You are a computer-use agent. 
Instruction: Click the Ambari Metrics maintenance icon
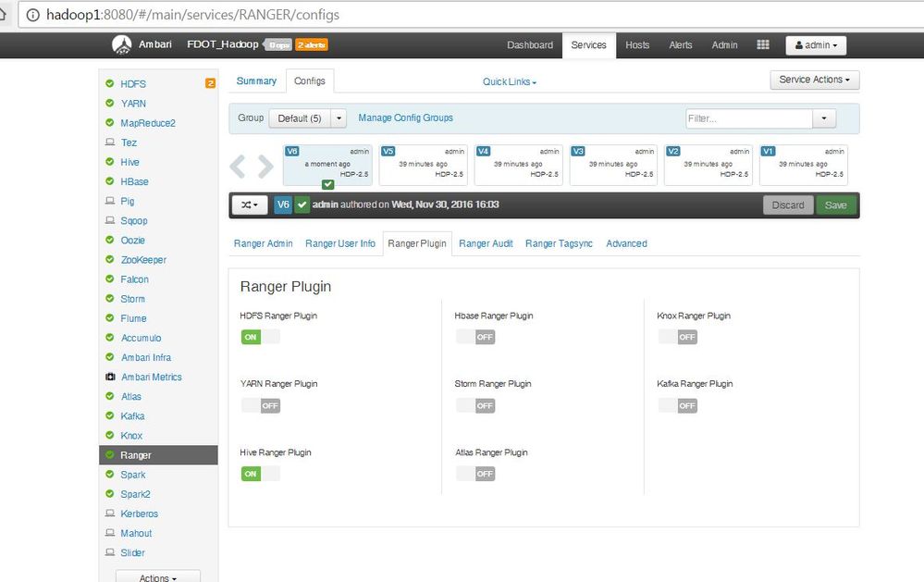(x=110, y=377)
